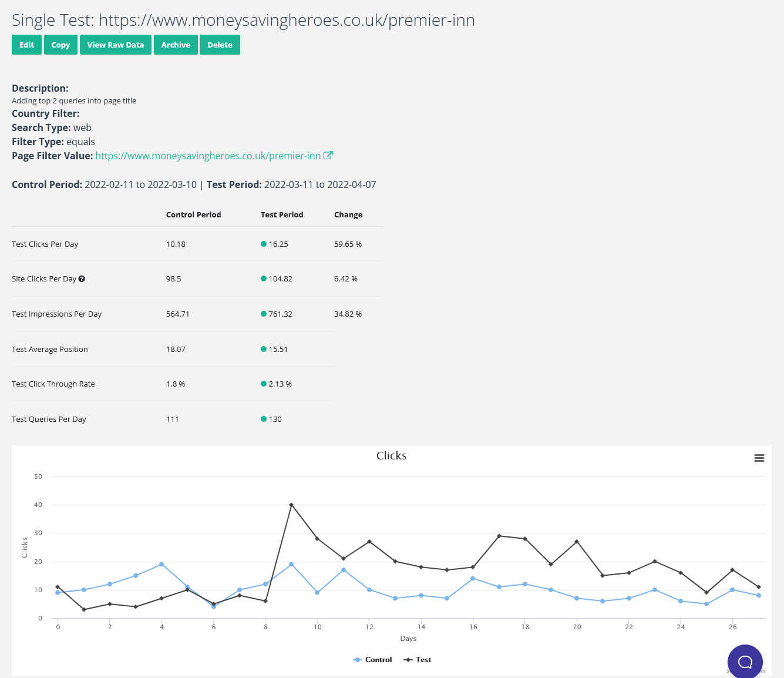This screenshot has width=784, height=678.
Task: Click green dot beside 16.25 clicks
Action: tap(264, 244)
